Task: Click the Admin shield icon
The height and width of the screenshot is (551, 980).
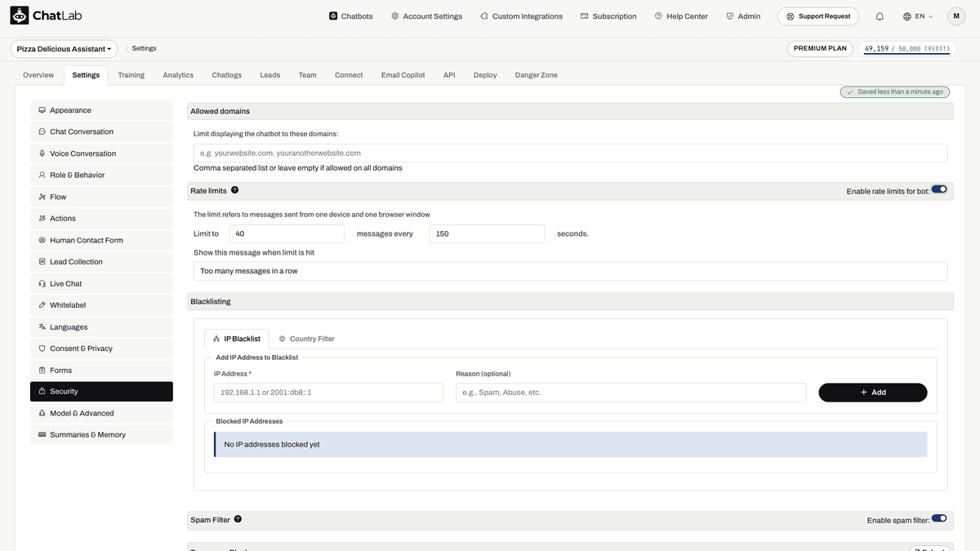Action: 729,16
